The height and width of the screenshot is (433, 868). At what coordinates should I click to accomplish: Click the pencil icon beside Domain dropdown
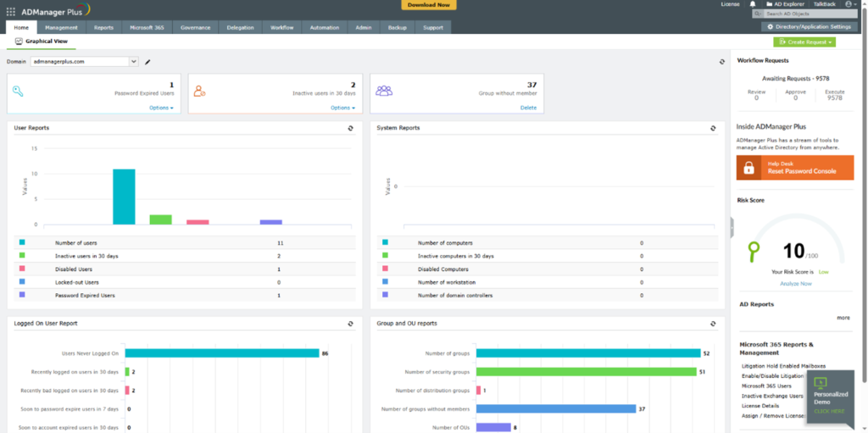point(147,62)
